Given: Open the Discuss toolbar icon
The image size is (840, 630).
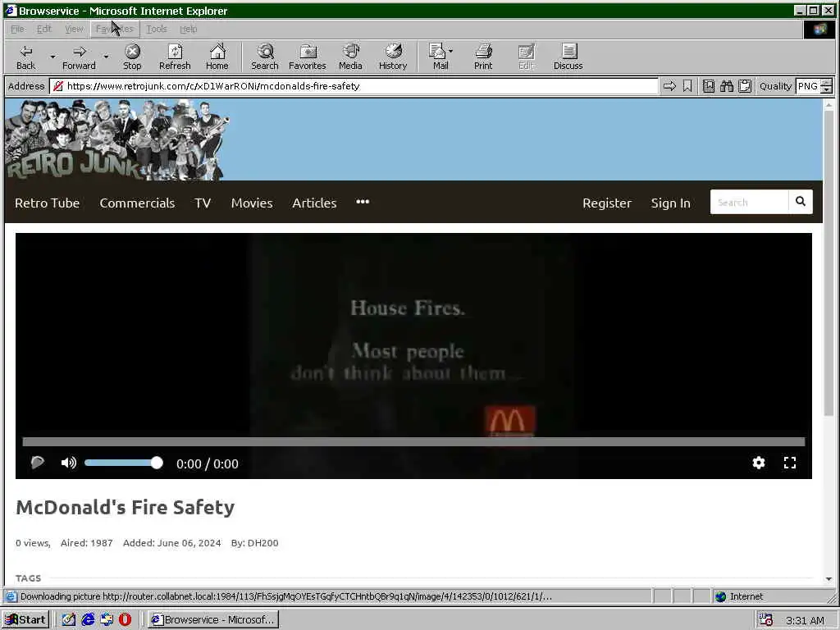Looking at the screenshot, I should pyautogui.click(x=568, y=57).
